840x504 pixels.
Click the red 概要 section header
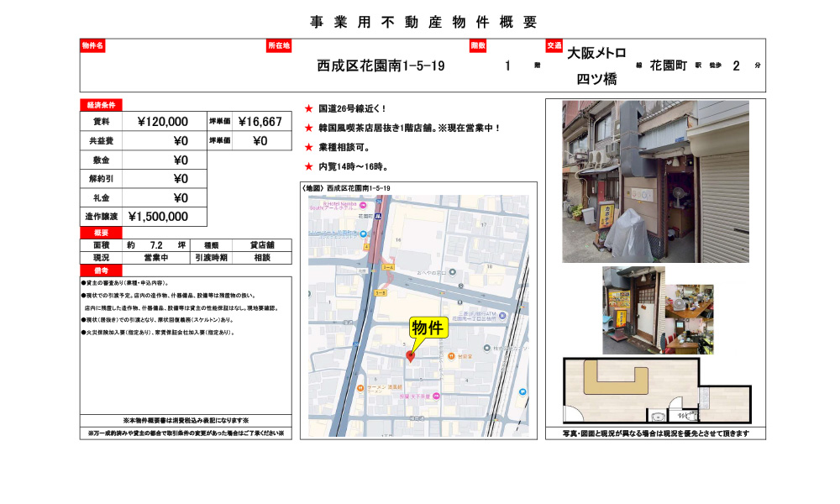102,233
